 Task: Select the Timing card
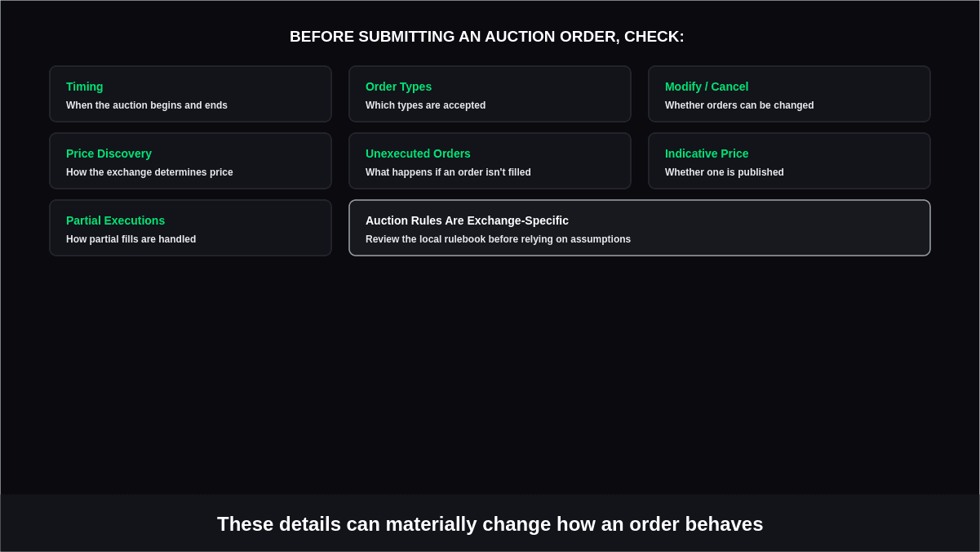point(190,94)
